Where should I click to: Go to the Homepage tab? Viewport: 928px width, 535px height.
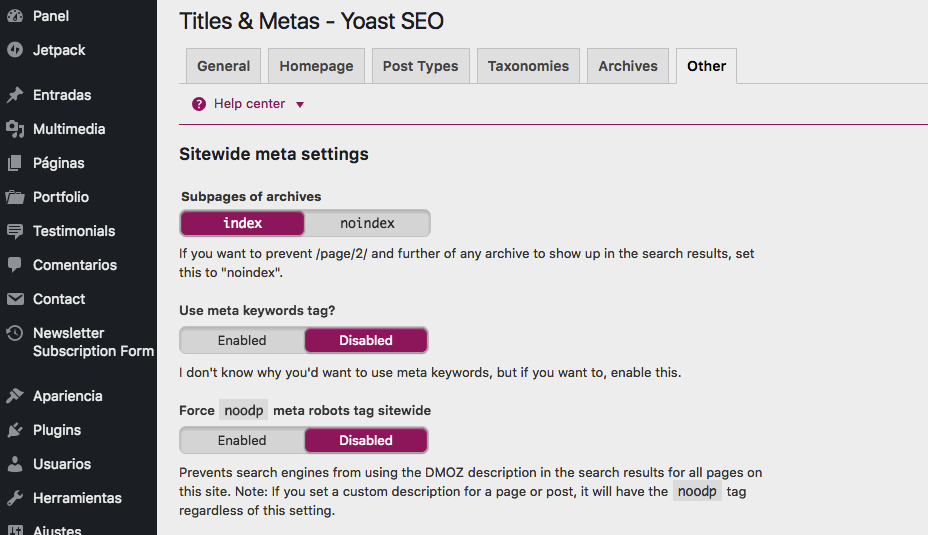click(x=316, y=66)
